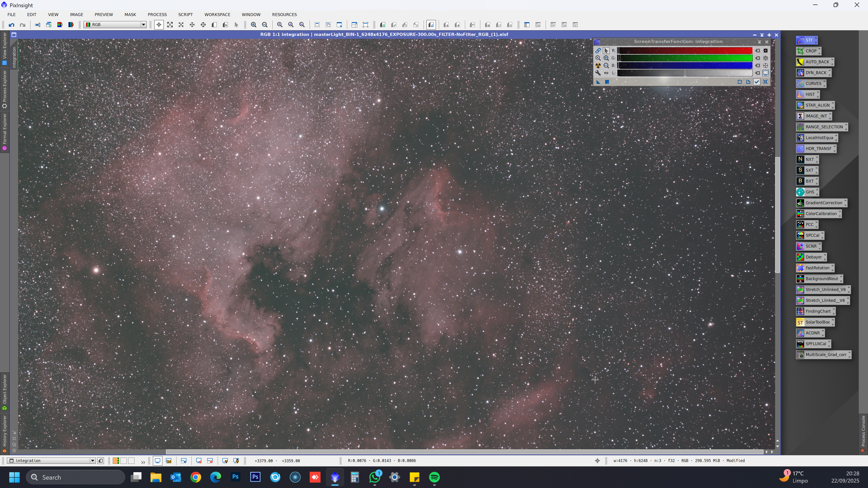Toggle 24-bit STF LUT button in bottom bar

point(169,461)
